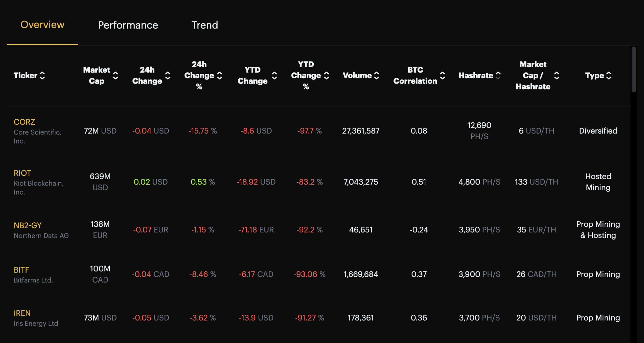
Task: Click the 133 USD/TH value
Action: point(536,182)
